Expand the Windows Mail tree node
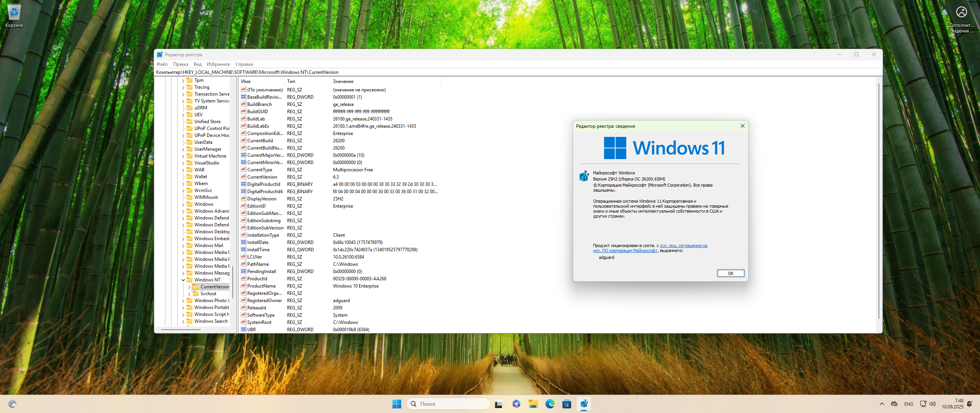 tap(183, 246)
